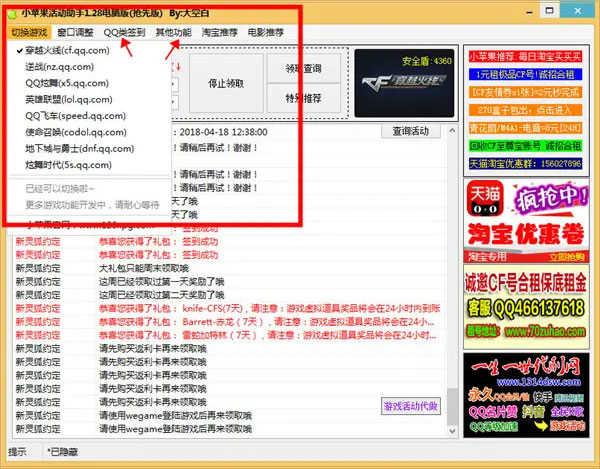The width and height of the screenshot is (600, 469).
Task: Click the 停止领取 button
Action: [226, 83]
